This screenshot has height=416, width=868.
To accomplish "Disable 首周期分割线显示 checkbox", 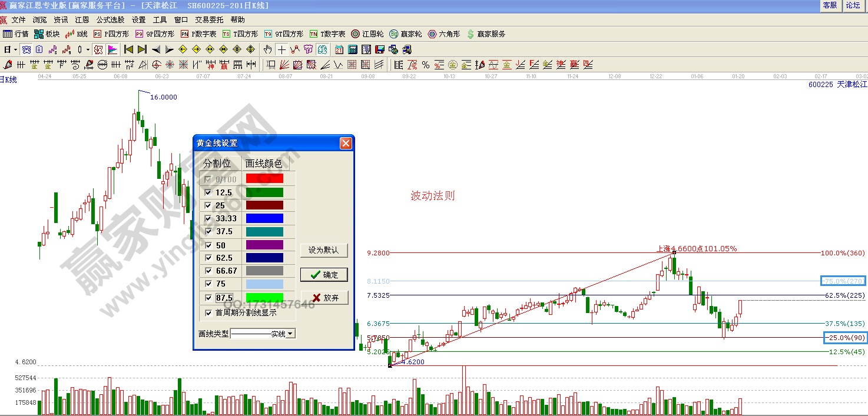I will pos(207,313).
